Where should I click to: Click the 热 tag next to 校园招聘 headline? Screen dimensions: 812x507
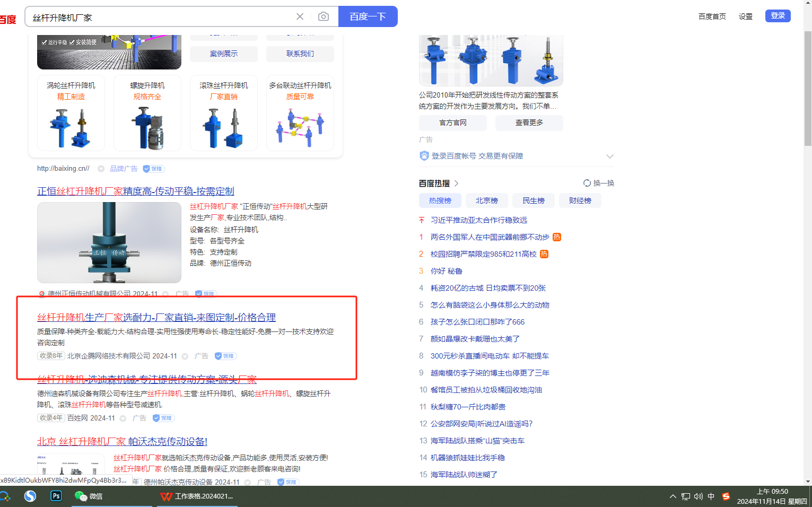pyautogui.click(x=544, y=254)
